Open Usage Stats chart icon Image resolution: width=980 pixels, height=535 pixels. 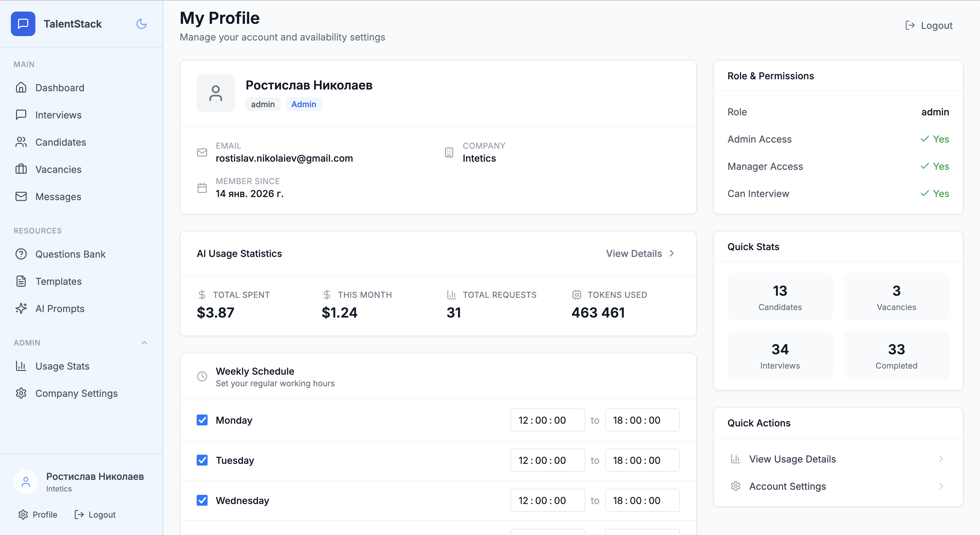(x=21, y=366)
